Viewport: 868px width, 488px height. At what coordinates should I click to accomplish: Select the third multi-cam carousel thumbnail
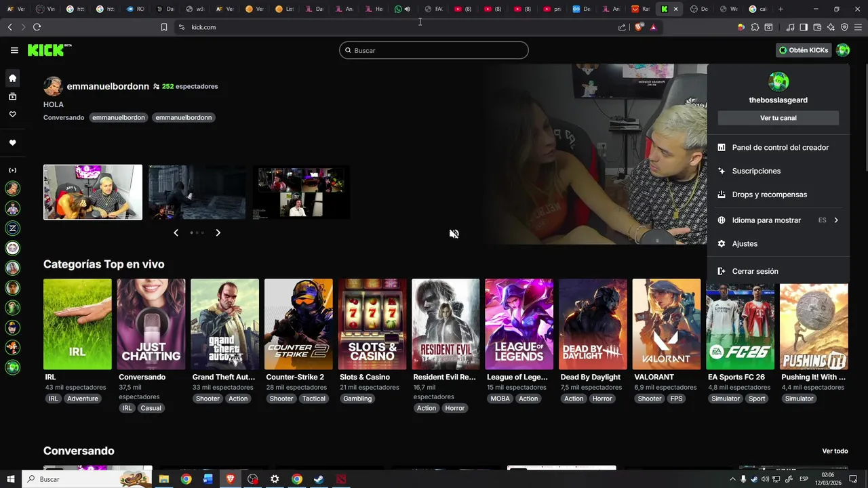[x=302, y=192]
